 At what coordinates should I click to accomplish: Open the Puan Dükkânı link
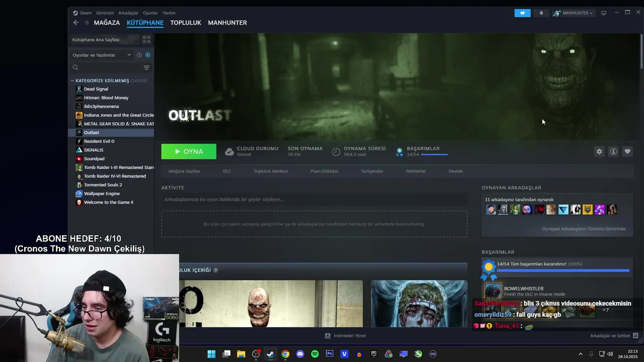point(324,171)
